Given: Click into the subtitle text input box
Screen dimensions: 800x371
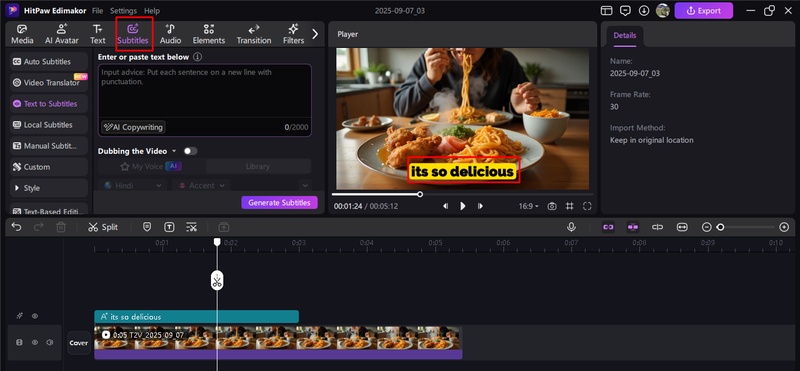Looking at the screenshot, I should click(x=205, y=92).
